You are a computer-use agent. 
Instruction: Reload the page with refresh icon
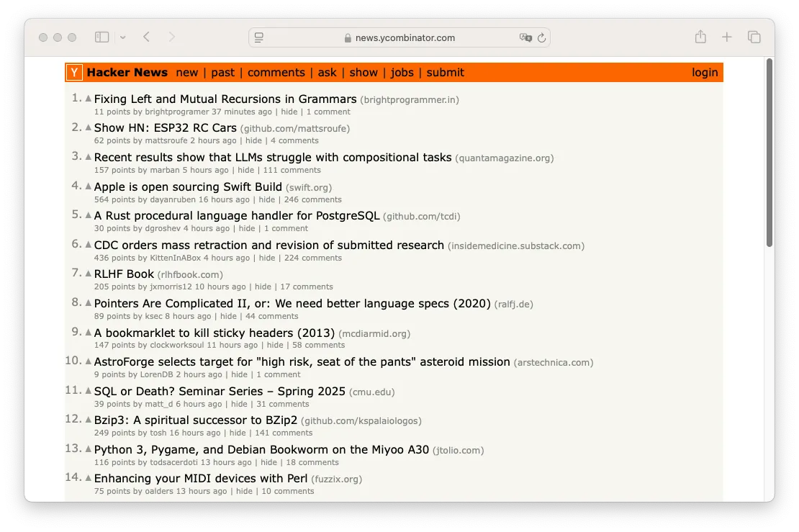(x=542, y=37)
